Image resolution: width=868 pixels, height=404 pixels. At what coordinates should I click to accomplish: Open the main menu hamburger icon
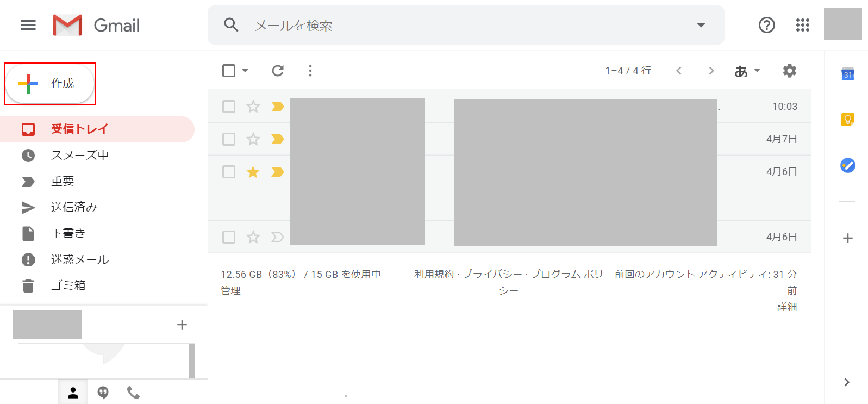click(28, 25)
